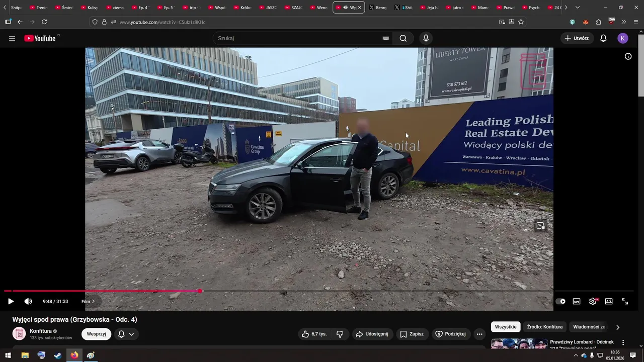This screenshot has height=362, width=644.
Task: Select the Wiadomości chip
Action: (589, 327)
